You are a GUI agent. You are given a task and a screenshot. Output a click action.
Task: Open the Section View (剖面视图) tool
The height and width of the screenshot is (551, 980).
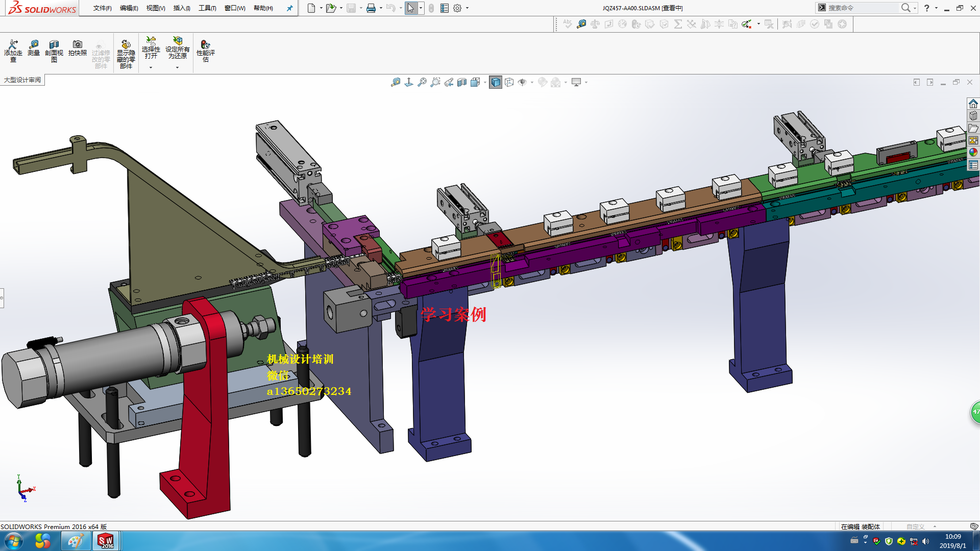(x=54, y=51)
